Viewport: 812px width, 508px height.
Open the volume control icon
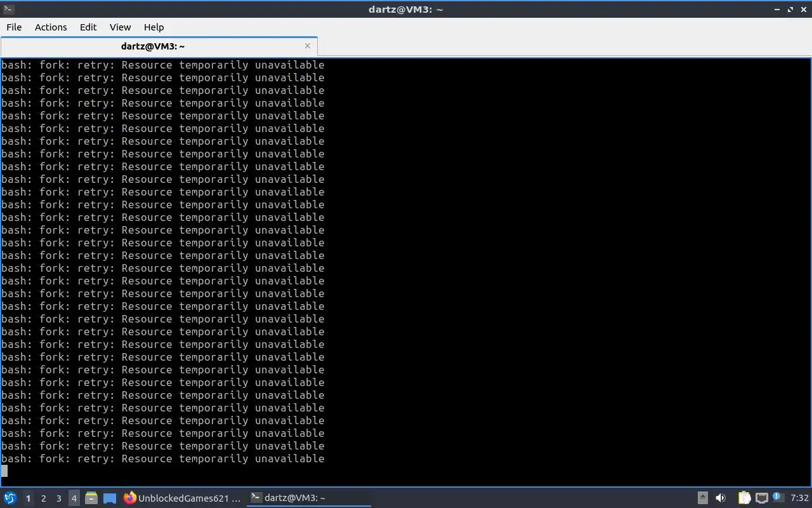[720, 498]
